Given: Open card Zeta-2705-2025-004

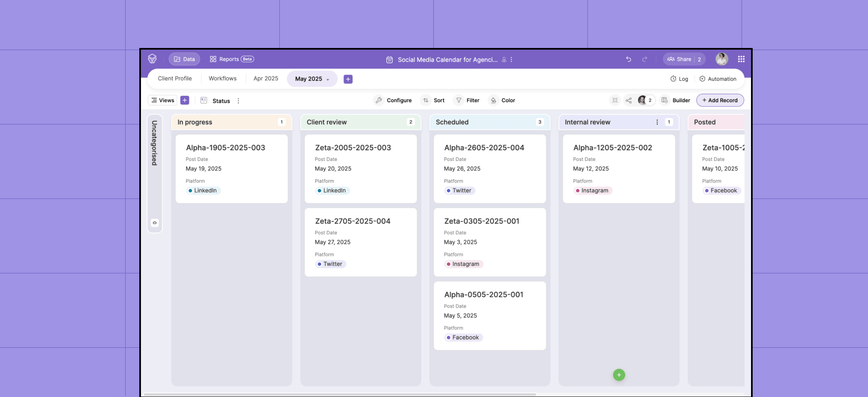Looking at the screenshot, I should (x=360, y=242).
